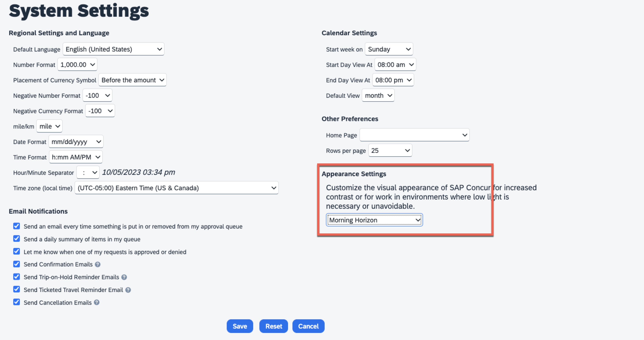Open the Hour/Minute Separator dropdown
The height and width of the screenshot is (340, 644).
[x=88, y=172]
